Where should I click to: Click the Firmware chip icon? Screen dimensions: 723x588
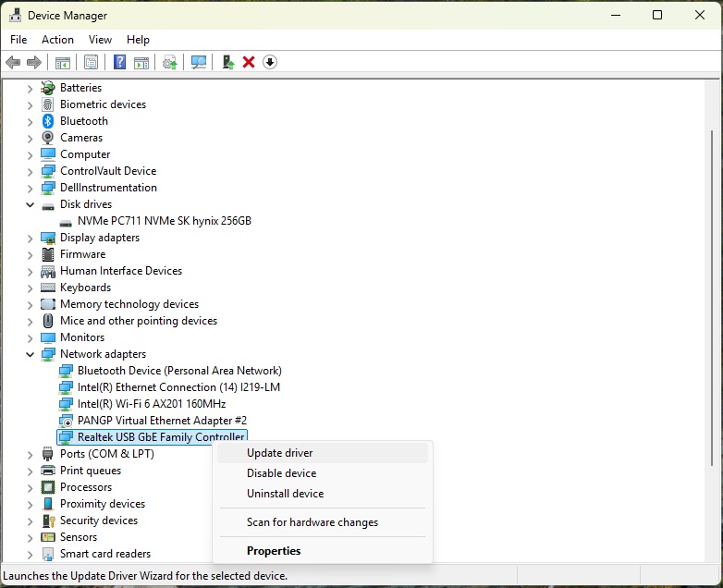[x=48, y=254]
